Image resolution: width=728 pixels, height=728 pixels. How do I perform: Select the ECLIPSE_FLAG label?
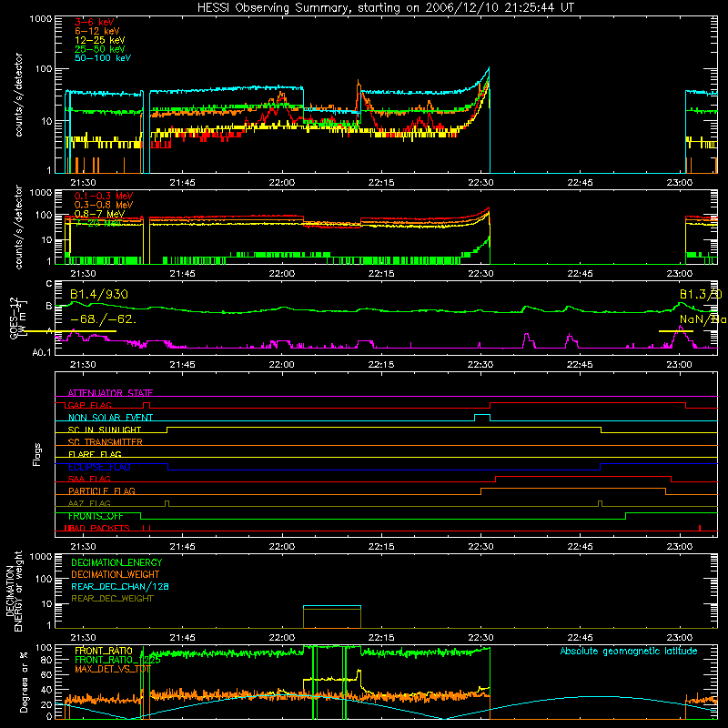pos(99,467)
